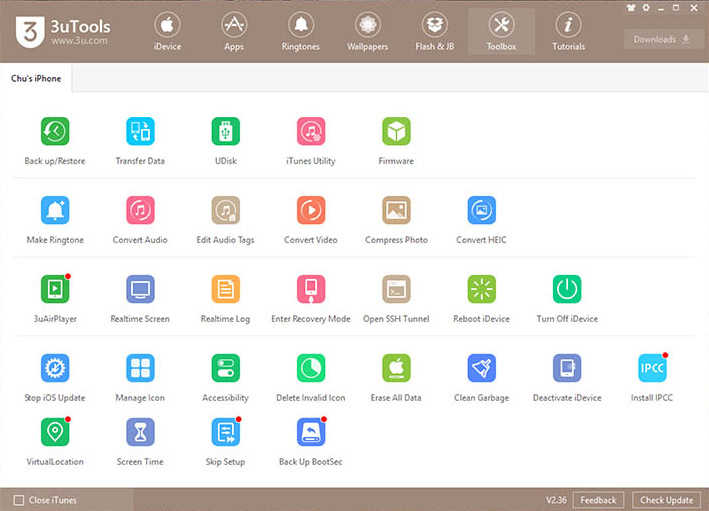The height and width of the screenshot is (511, 709).
Task: Go to the Ringtones section
Action: [301, 32]
